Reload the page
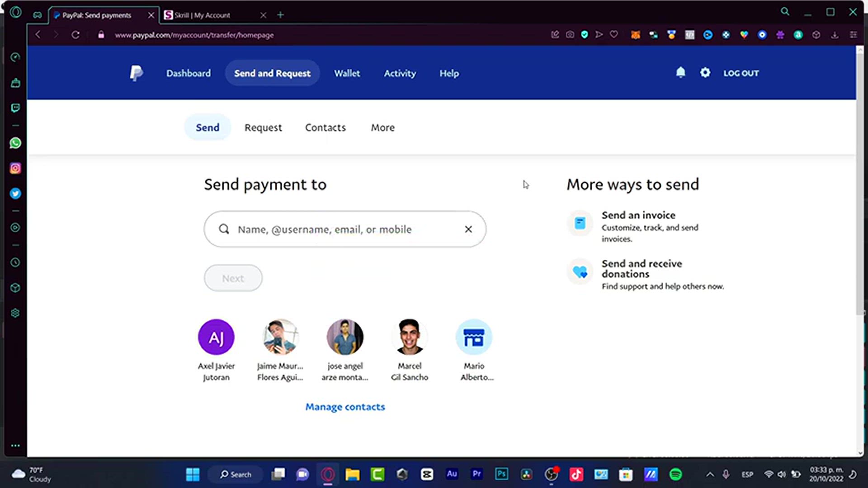 tap(75, 35)
